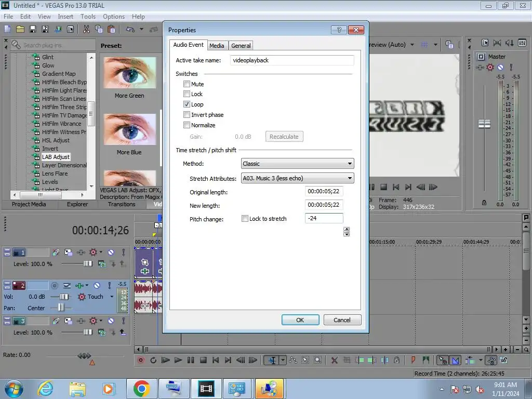Enable the Invert phase checkbox

[187, 115]
